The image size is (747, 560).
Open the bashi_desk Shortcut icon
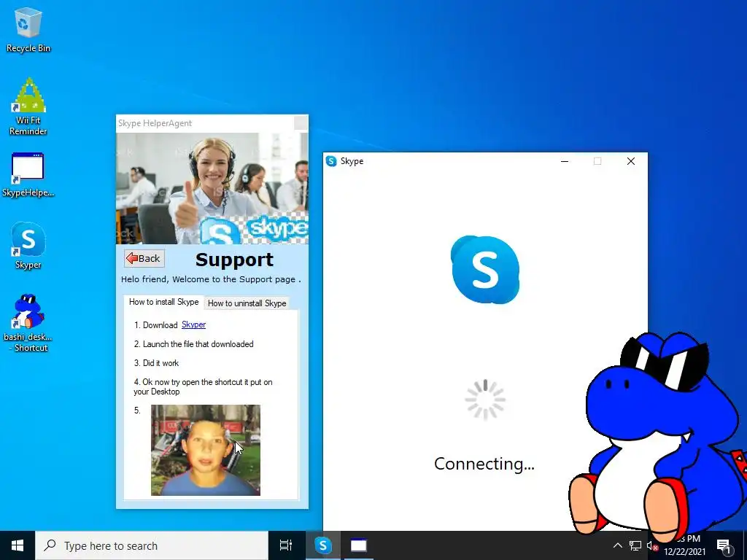point(28,323)
